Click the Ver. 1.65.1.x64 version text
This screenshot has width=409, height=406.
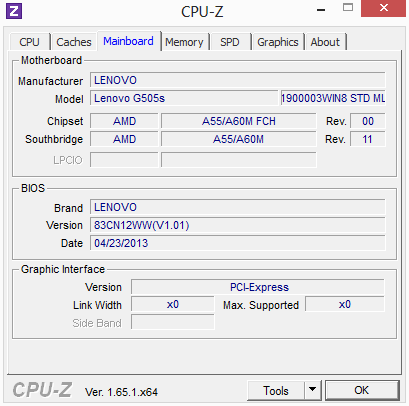(121, 392)
